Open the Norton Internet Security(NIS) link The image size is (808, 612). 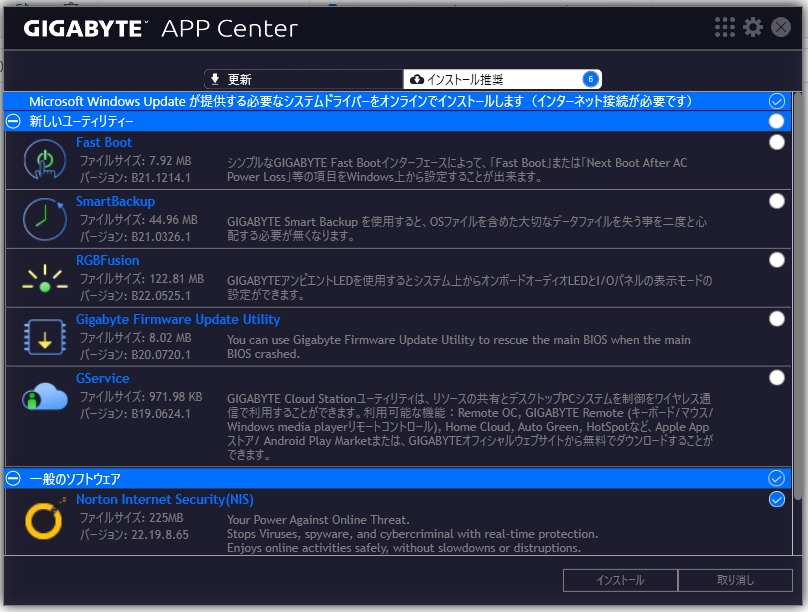(x=164, y=499)
